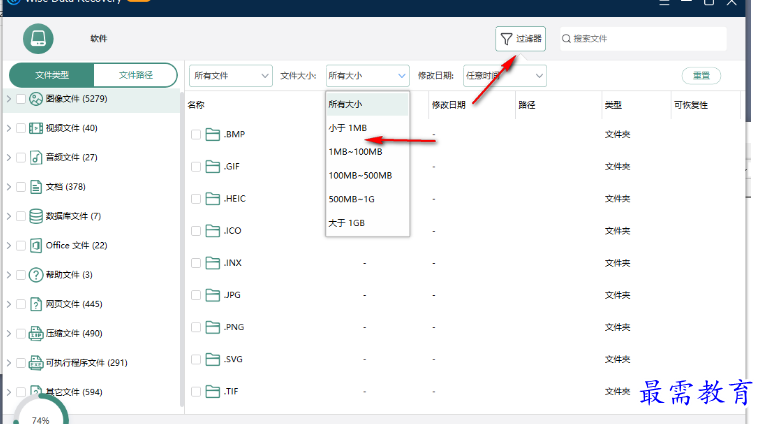Check the 压缩文件 (490) checkbox
Viewport: 761px width, 424px height.
tap(21, 334)
